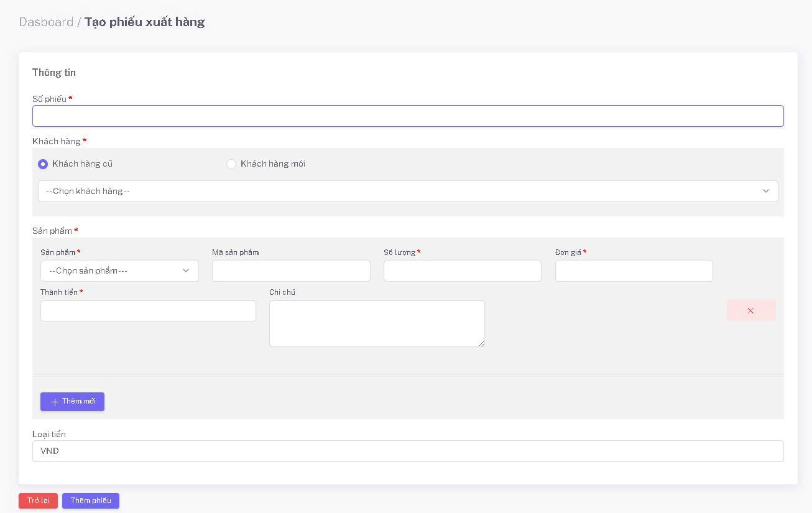Select the Khách hàng mới radio button

tap(231, 164)
